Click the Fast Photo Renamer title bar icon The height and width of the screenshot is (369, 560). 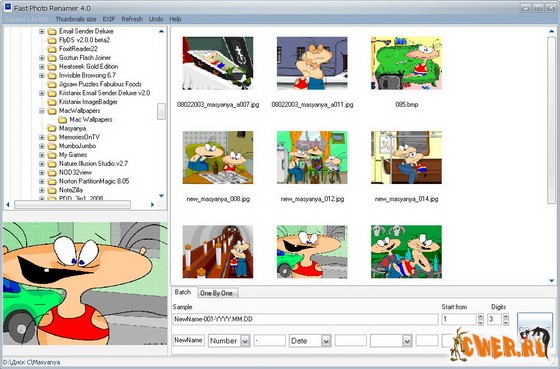(x=8, y=7)
